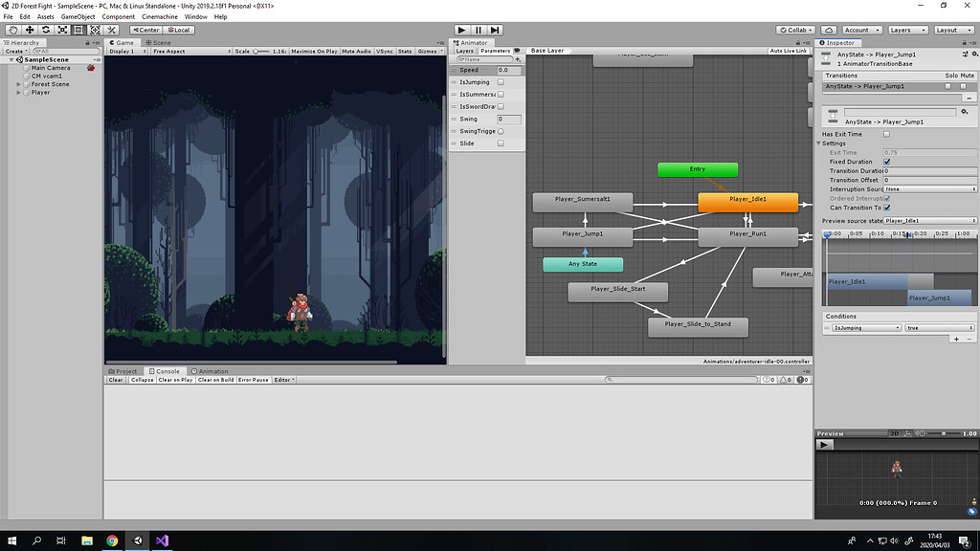Check Has Exit Time in the Inspector
The width and height of the screenshot is (980, 551).
click(885, 134)
